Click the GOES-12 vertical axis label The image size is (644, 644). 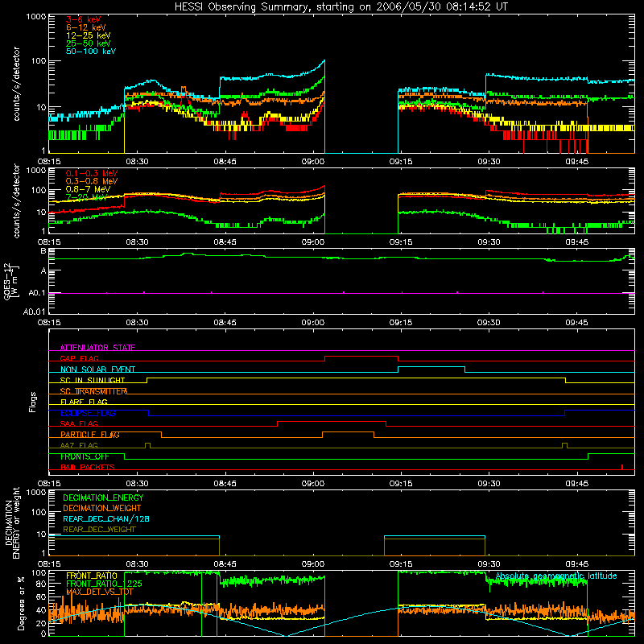[x=11, y=281]
